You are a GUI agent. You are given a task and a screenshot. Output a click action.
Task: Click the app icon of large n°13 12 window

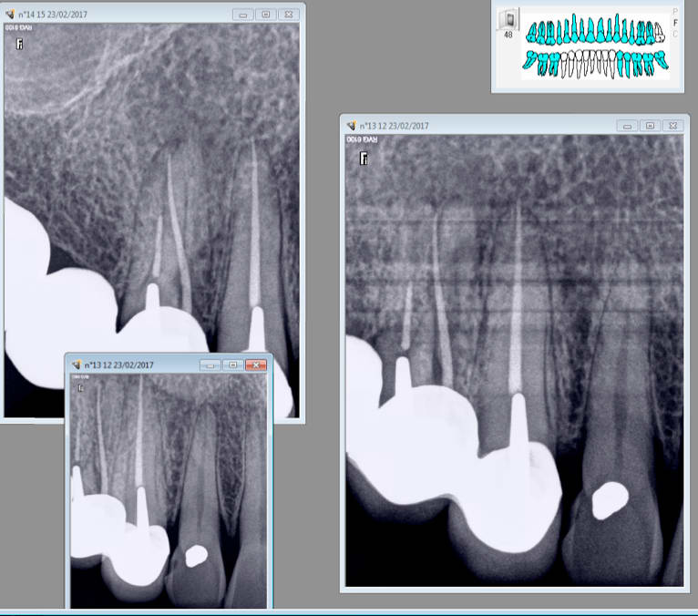point(353,126)
